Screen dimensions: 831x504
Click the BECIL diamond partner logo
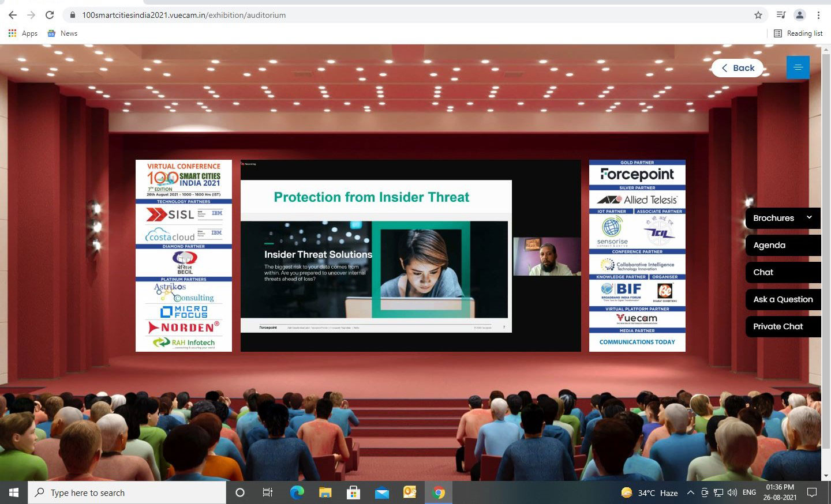click(185, 262)
